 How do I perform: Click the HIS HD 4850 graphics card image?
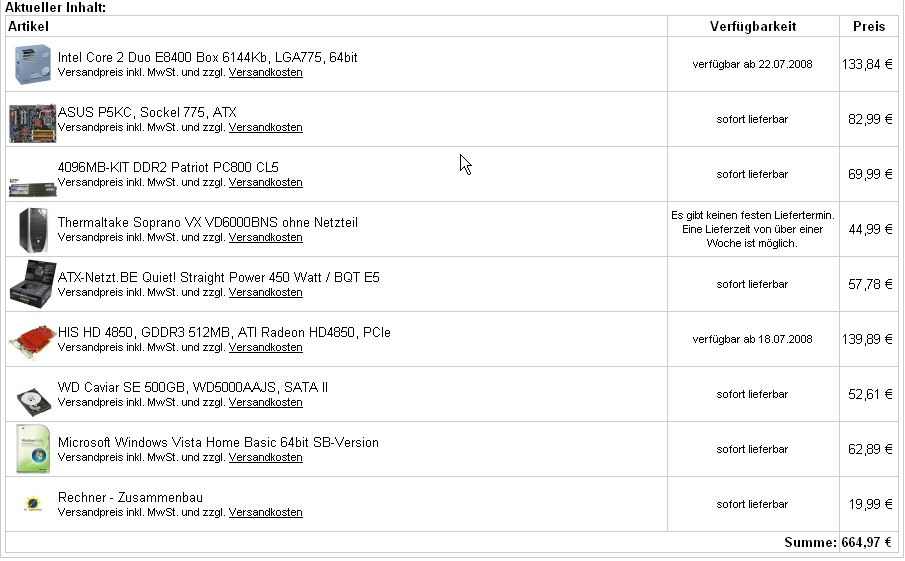[x=32, y=339]
